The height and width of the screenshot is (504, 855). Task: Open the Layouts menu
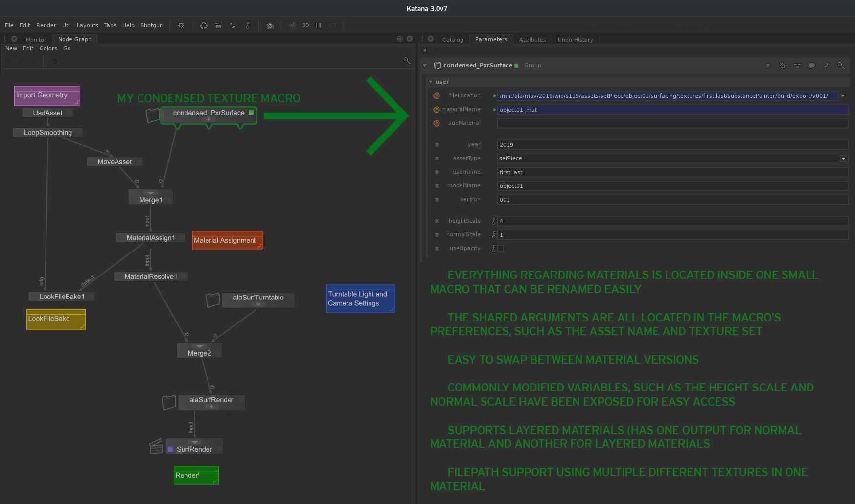coord(87,25)
